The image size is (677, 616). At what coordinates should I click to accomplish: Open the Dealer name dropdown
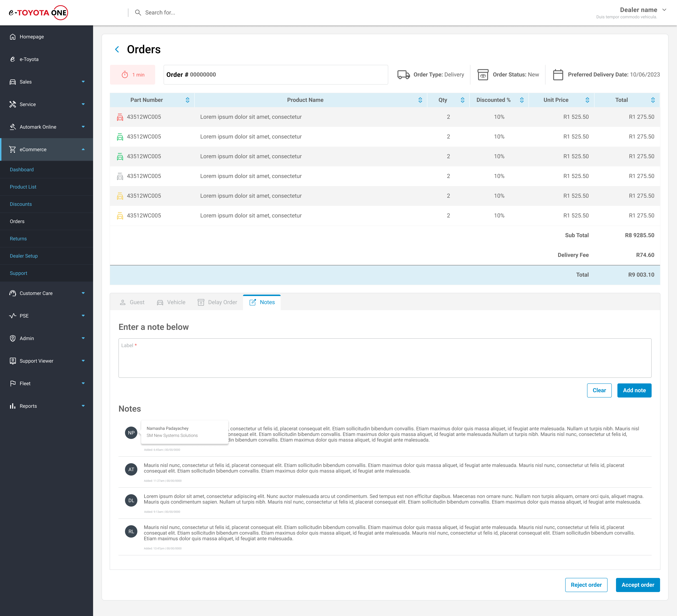pyautogui.click(x=664, y=10)
